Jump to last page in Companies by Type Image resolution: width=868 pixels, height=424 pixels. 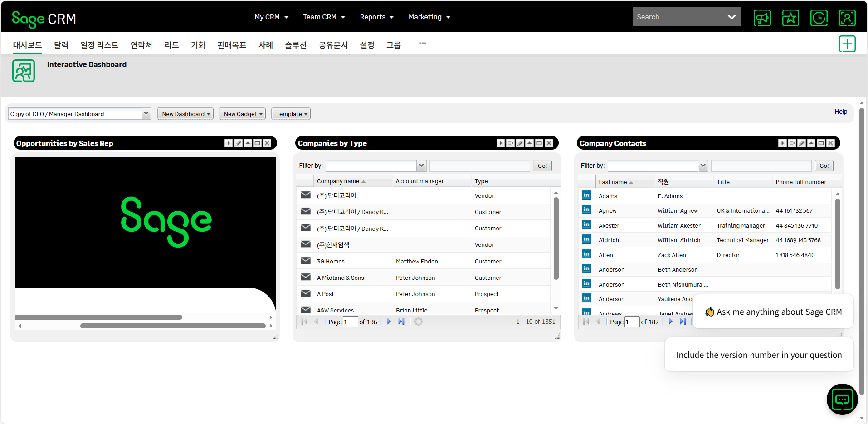pyautogui.click(x=401, y=322)
